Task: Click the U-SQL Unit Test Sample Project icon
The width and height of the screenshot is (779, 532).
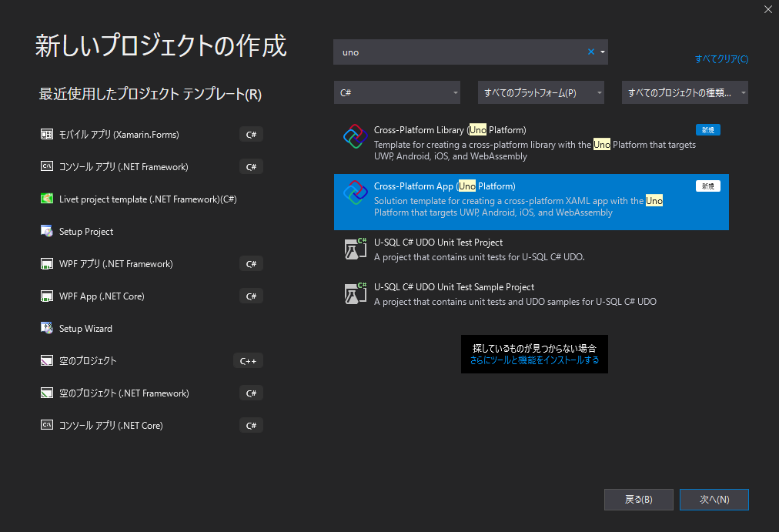Action: (355, 293)
